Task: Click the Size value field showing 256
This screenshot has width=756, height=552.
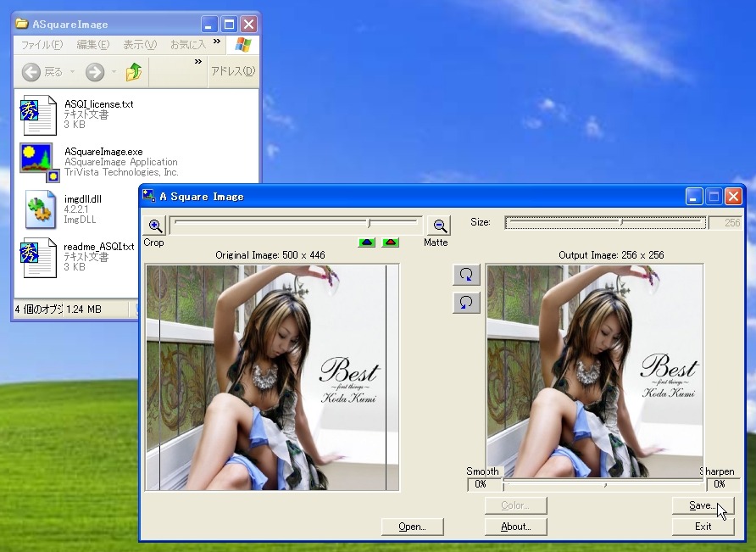Action: point(726,222)
